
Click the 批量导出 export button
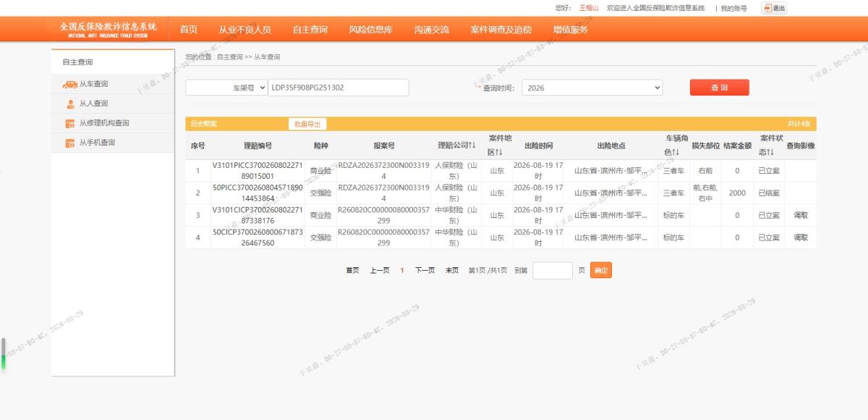tap(307, 124)
